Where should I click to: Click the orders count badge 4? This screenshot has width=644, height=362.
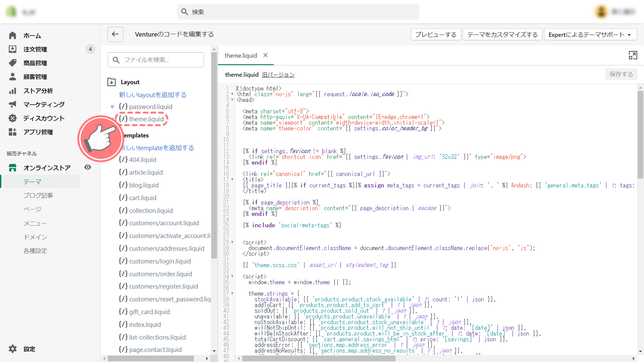[x=90, y=49]
